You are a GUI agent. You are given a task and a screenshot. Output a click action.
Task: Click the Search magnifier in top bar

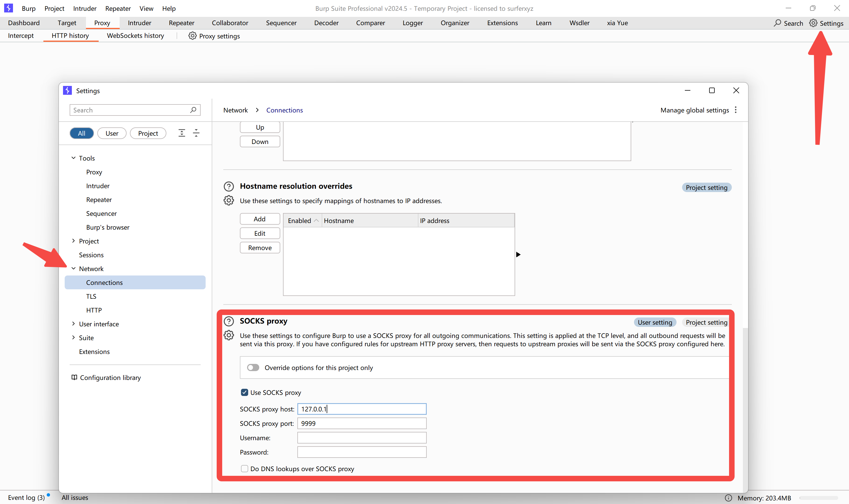click(777, 23)
